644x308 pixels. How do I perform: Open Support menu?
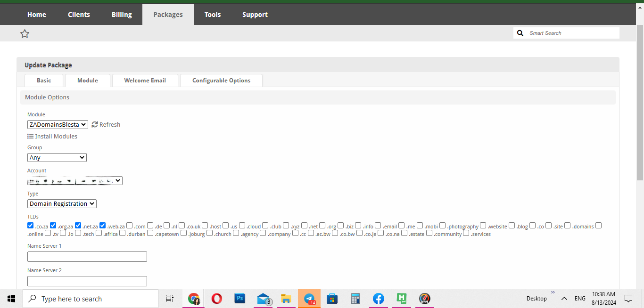tap(255, 15)
